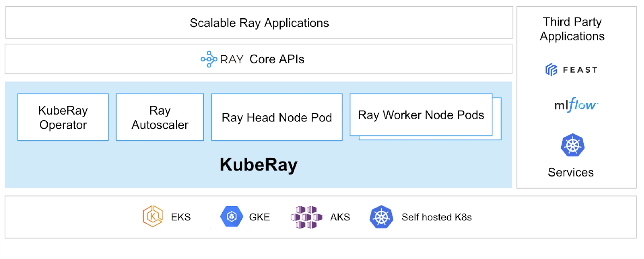Click the Feast logo icon
This screenshot has height=259, width=644.
point(551,70)
